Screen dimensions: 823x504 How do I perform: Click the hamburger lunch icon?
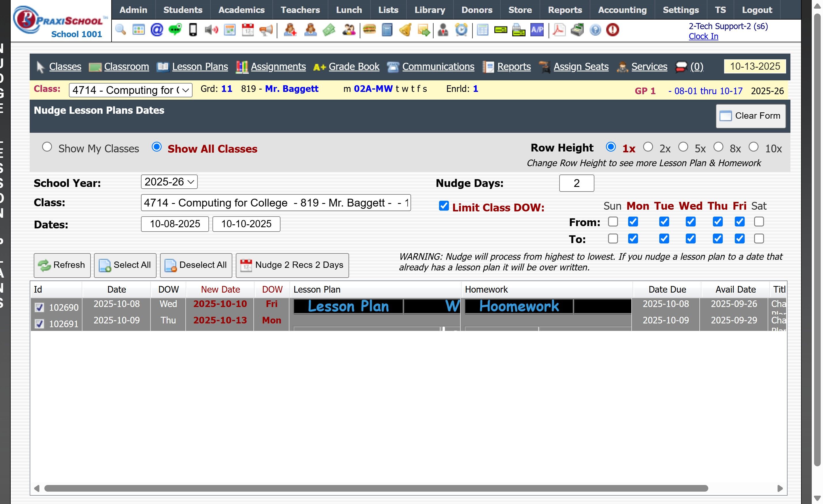click(369, 30)
